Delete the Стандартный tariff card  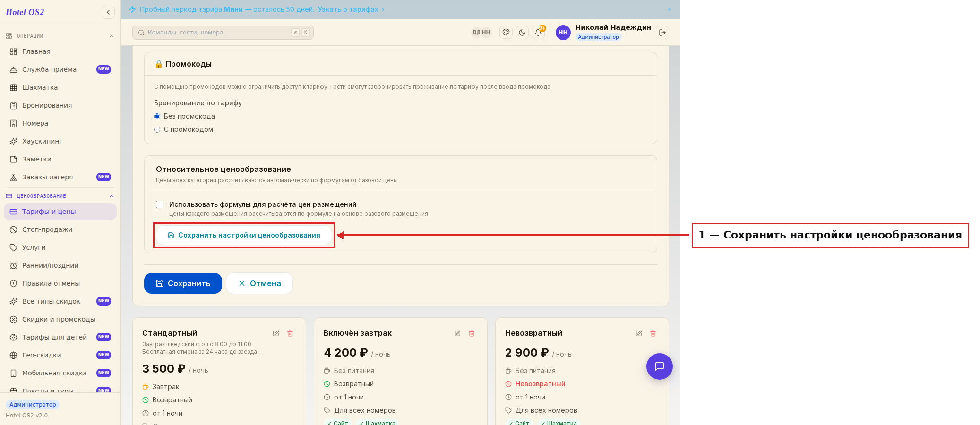pos(290,333)
